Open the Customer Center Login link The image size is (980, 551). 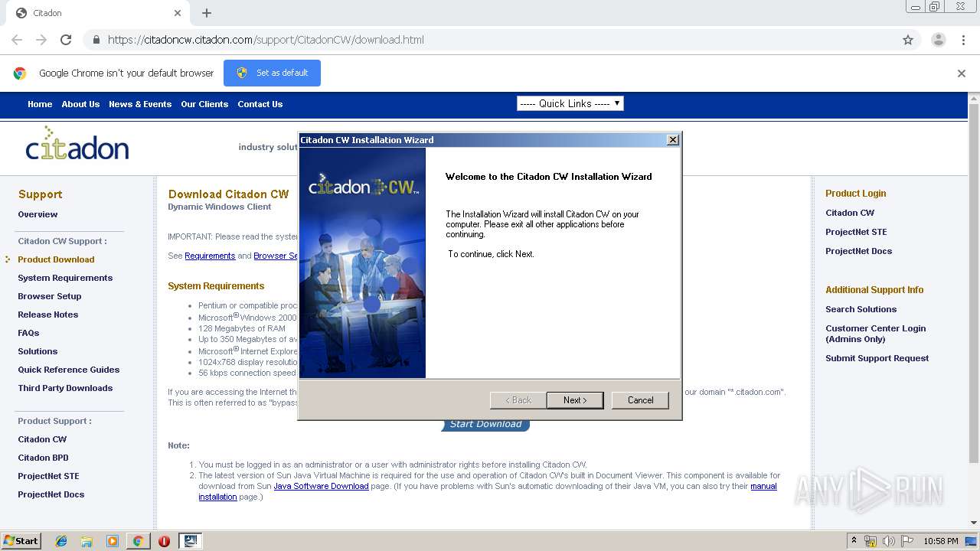[x=875, y=334]
